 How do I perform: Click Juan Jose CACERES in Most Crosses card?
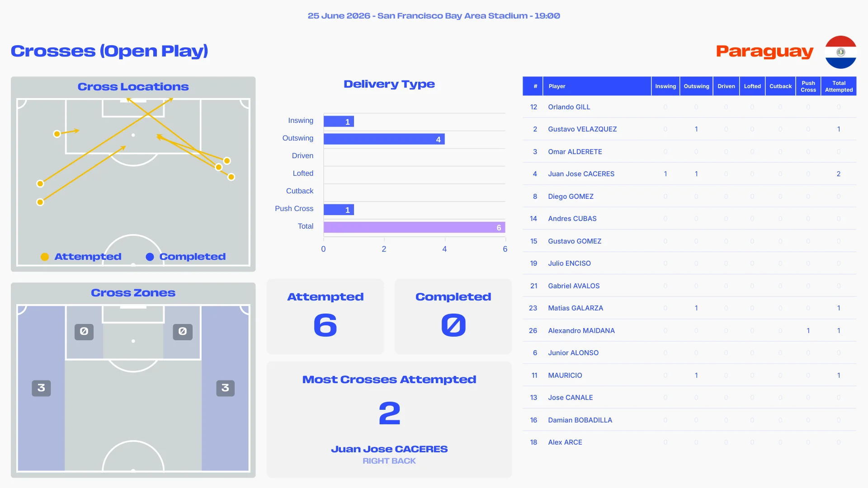(389, 449)
